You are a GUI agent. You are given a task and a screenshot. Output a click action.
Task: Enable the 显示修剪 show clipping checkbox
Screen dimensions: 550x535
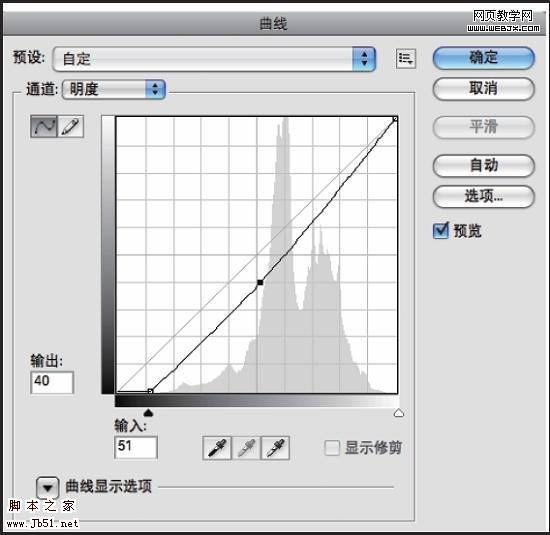click(332, 448)
